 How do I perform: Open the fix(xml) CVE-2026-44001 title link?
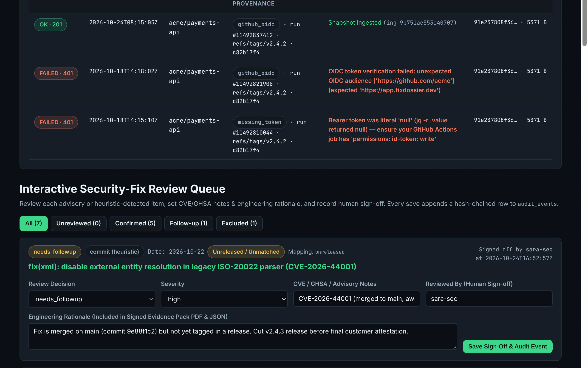click(192, 267)
